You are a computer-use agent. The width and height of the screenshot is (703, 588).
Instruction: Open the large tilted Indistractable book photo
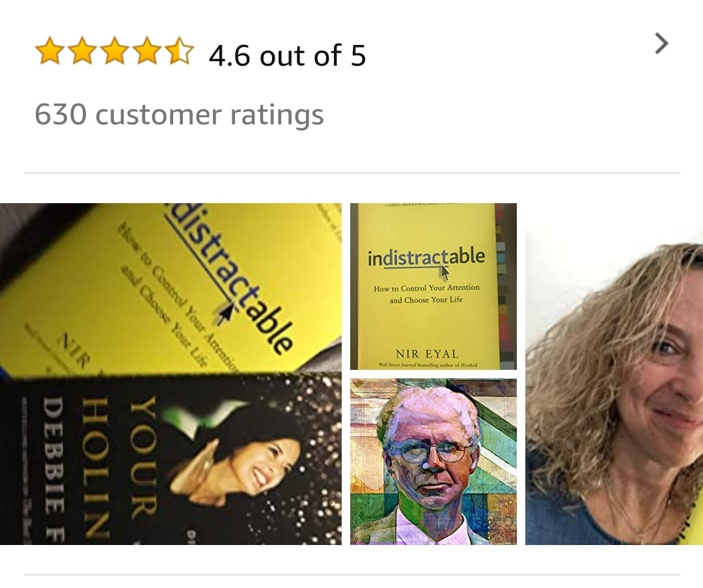point(171,374)
